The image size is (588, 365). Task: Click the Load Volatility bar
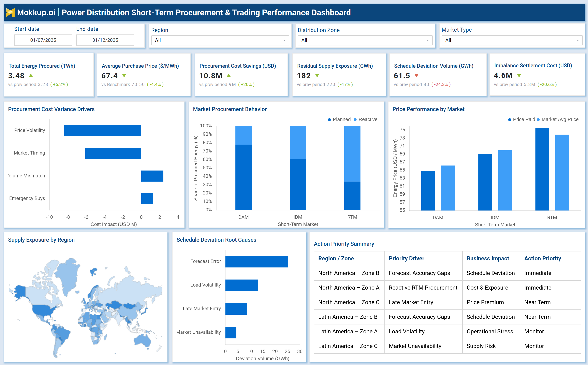point(242,285)
